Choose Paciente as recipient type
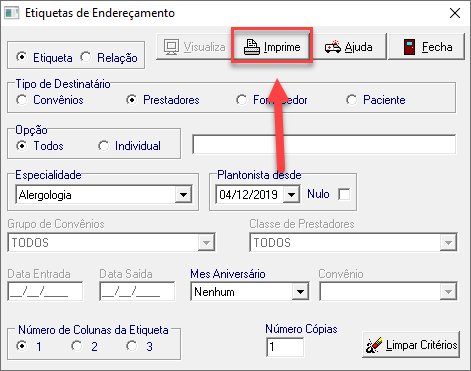This screenshot has width=471, height=371. pyautogui.click(x=352, y=100)
